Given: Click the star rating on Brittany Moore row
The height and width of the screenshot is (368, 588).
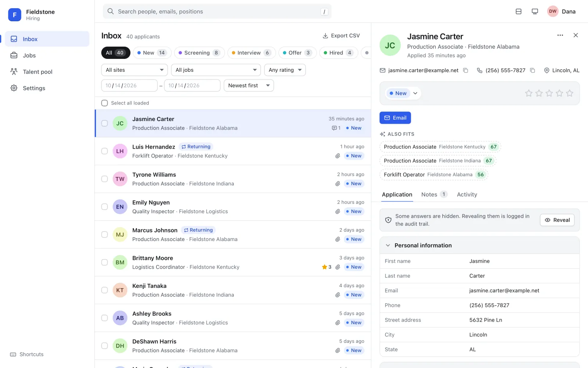Looking at the screenshot, I should tap(327, 267).
